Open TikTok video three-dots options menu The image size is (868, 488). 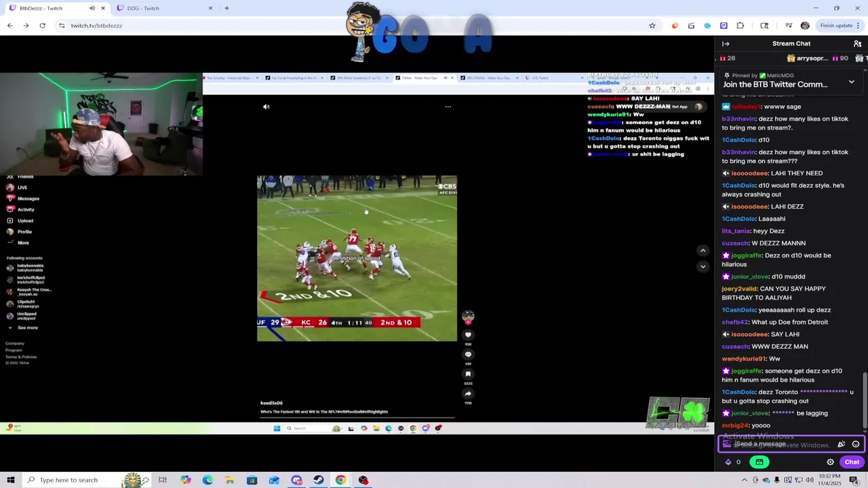[448, 106]
